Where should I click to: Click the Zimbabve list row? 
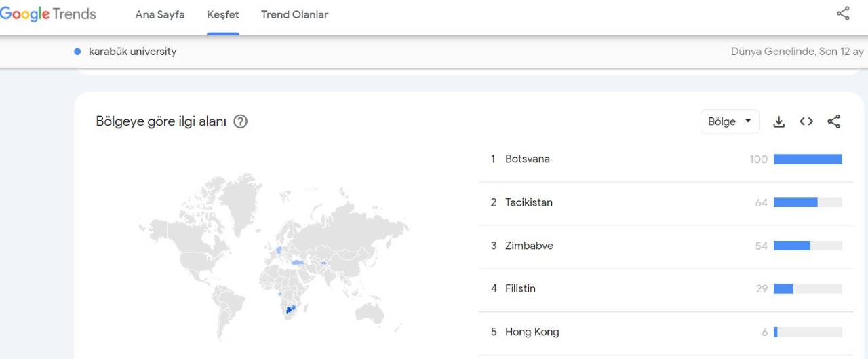(529, 246)
